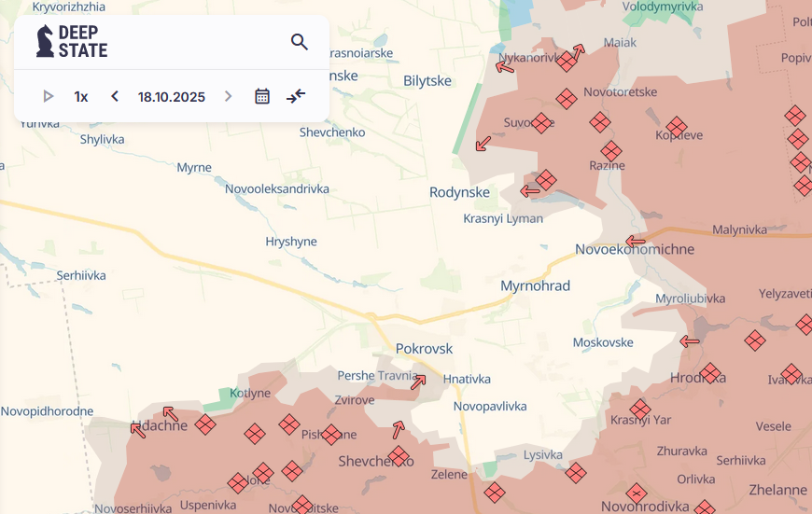Viewport: 812px width, 514px height.
Task: Change the 1x playback speed
Action: tap(81, 97)
